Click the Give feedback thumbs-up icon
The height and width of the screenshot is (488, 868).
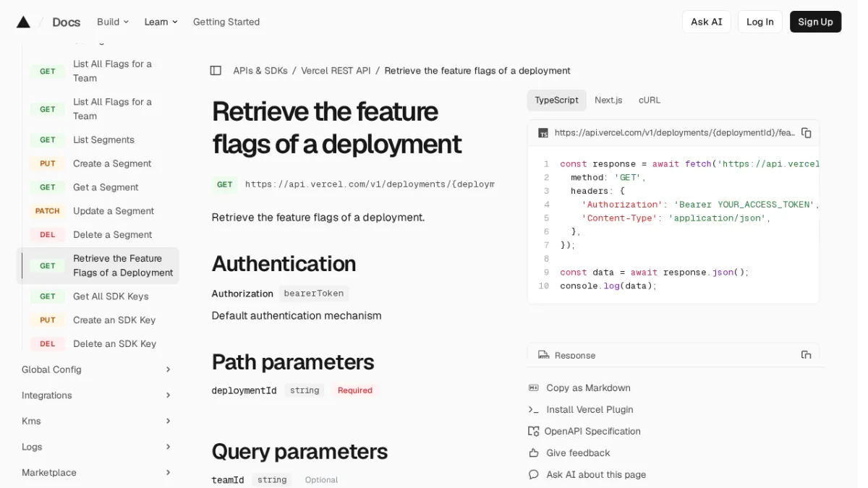[534, 453]
